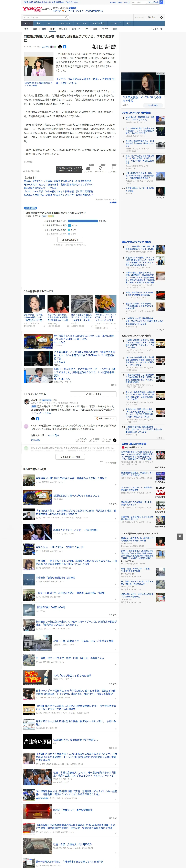Open the ログイン link
This screenshot has width=186, height=868.
(57, 11)
